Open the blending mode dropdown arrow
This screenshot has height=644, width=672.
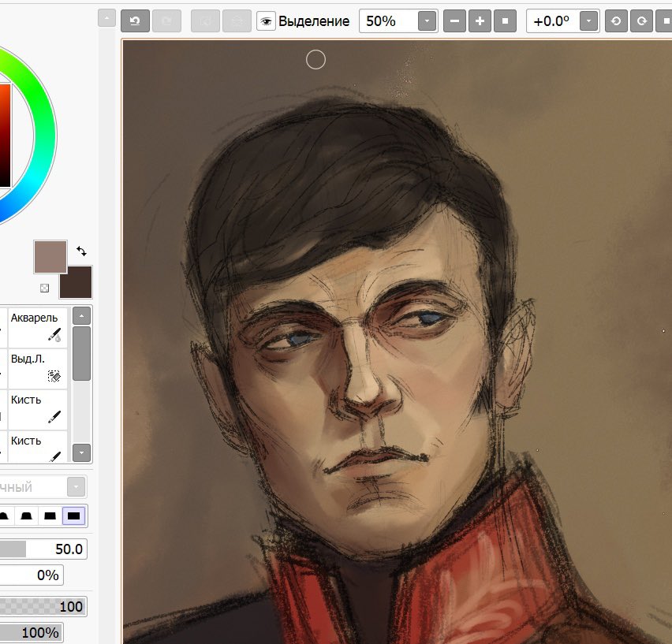tap(77, 487)
